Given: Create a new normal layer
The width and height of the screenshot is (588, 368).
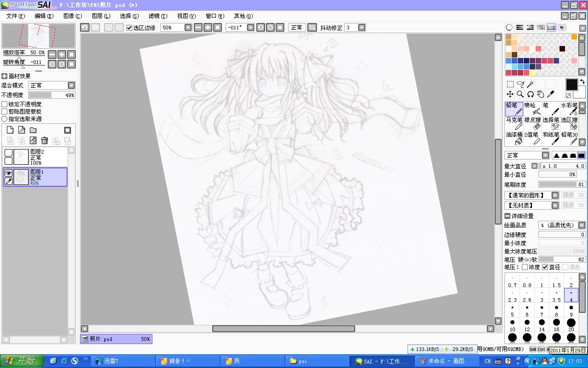Looking at the screenshot, I should pyautogui.click(x=10, y=130).
